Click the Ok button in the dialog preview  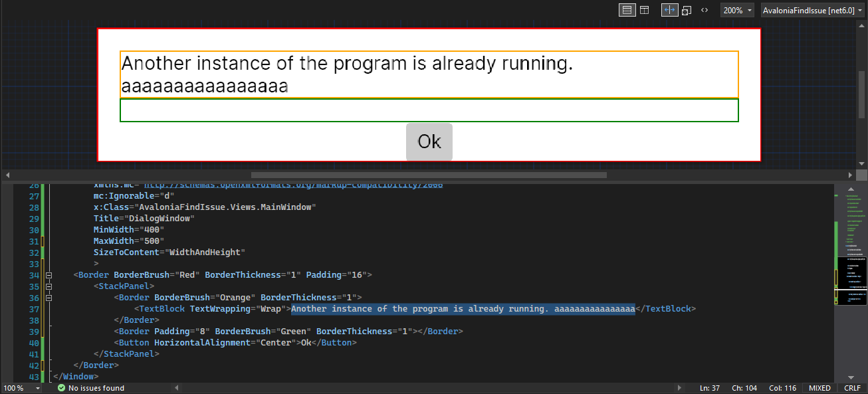429,142
